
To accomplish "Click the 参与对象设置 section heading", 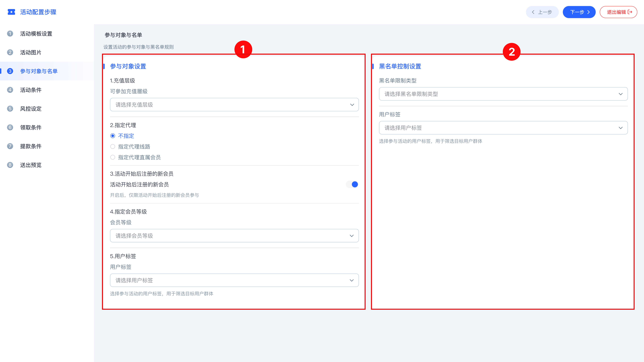I will pyautogui.click(x=128, y=66).
